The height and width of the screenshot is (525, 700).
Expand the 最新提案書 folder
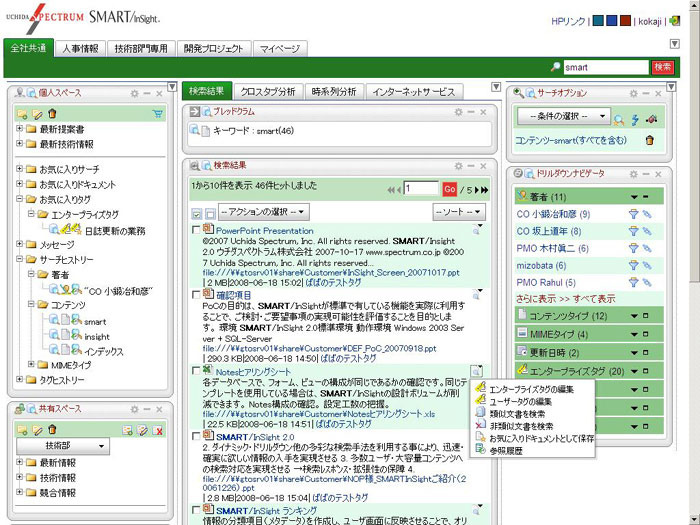coord(20,129)
